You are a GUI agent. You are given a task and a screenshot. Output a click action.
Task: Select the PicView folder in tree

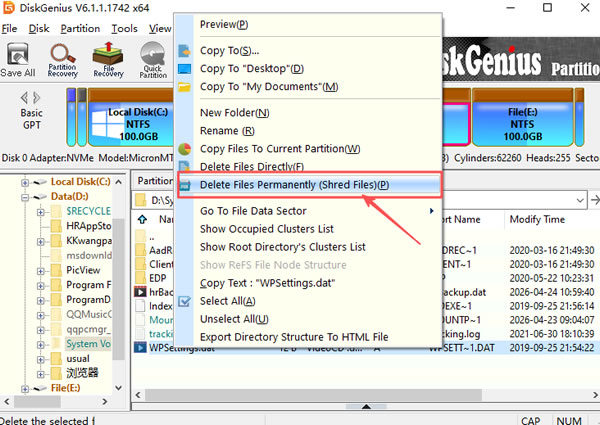pos(84,270)
